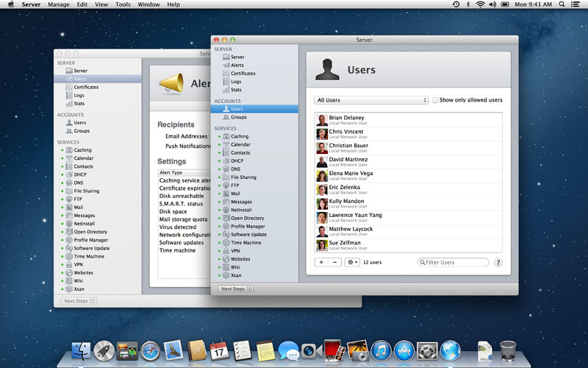
Task: Open the Open Directory service
Action: pyautogui.click(x=247, y=218)
